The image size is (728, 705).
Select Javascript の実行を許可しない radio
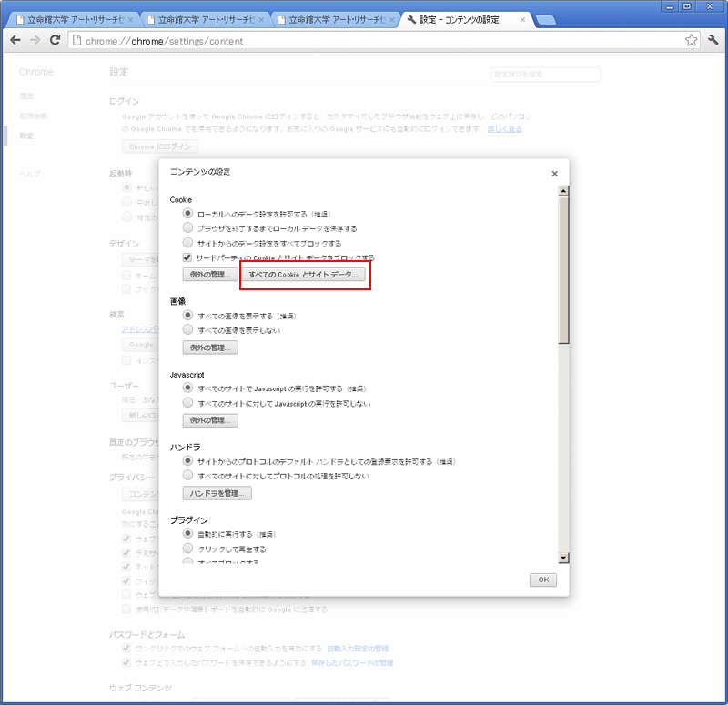pos(187,402)
